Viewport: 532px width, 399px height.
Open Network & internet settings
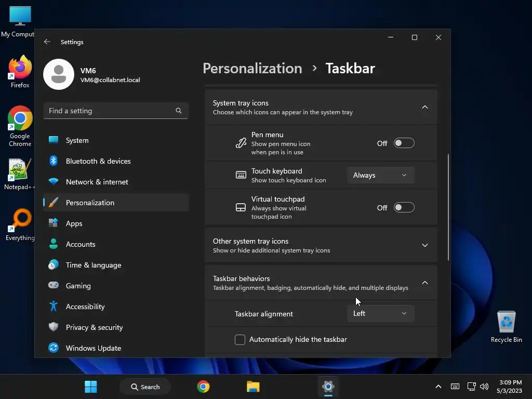tap(116, 181)
